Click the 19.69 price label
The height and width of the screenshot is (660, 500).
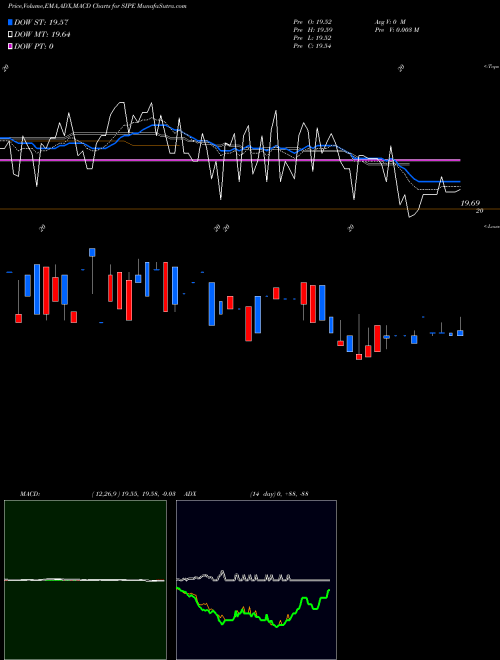point(470,203)
